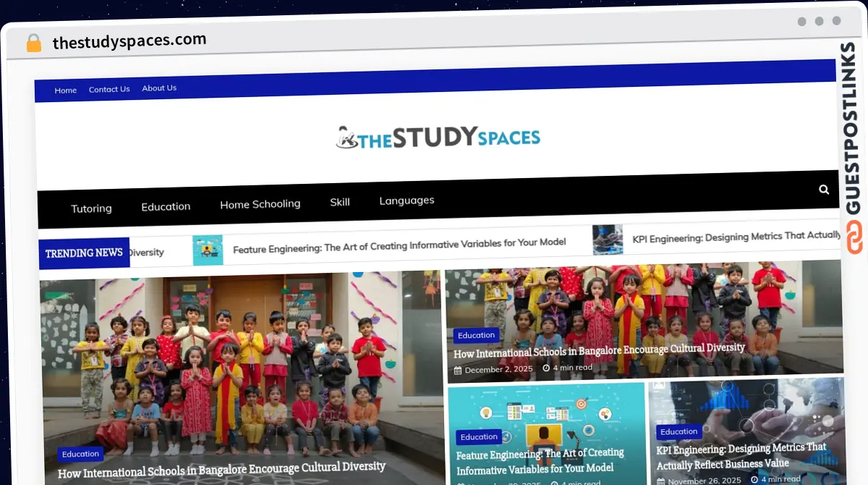Visit the About Us page
Viewport: 868px width, 485px height.
159,88
